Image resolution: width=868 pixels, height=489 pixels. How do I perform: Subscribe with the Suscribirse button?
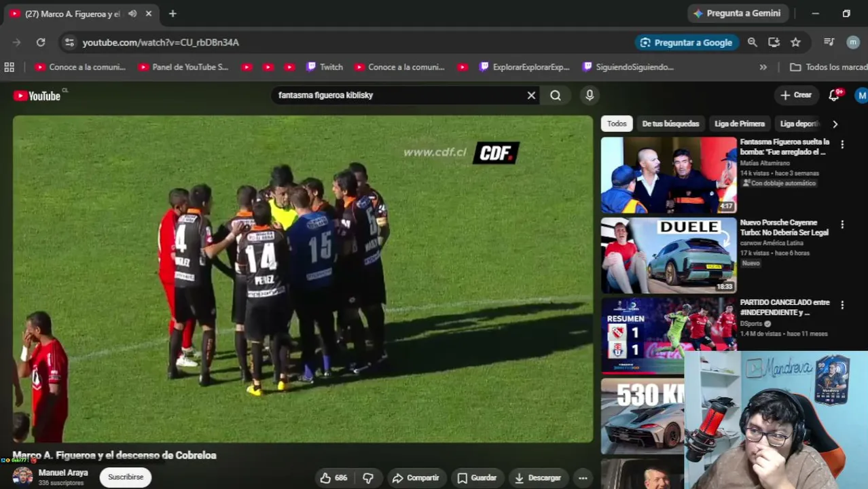126,477
